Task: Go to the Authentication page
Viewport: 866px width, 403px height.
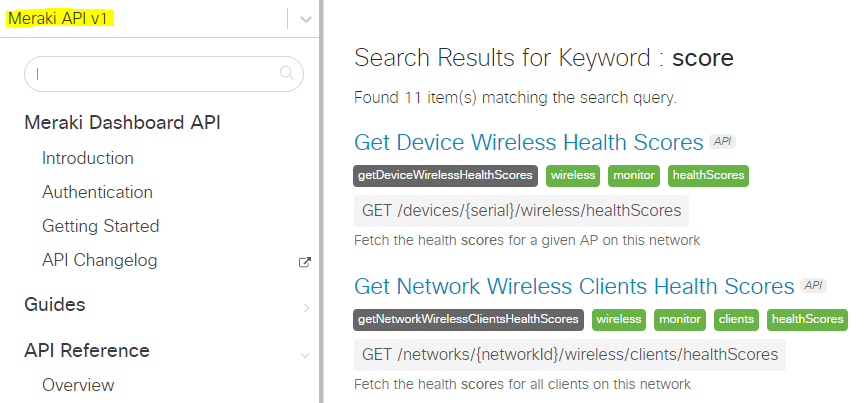Action: [x=97, y=192]
